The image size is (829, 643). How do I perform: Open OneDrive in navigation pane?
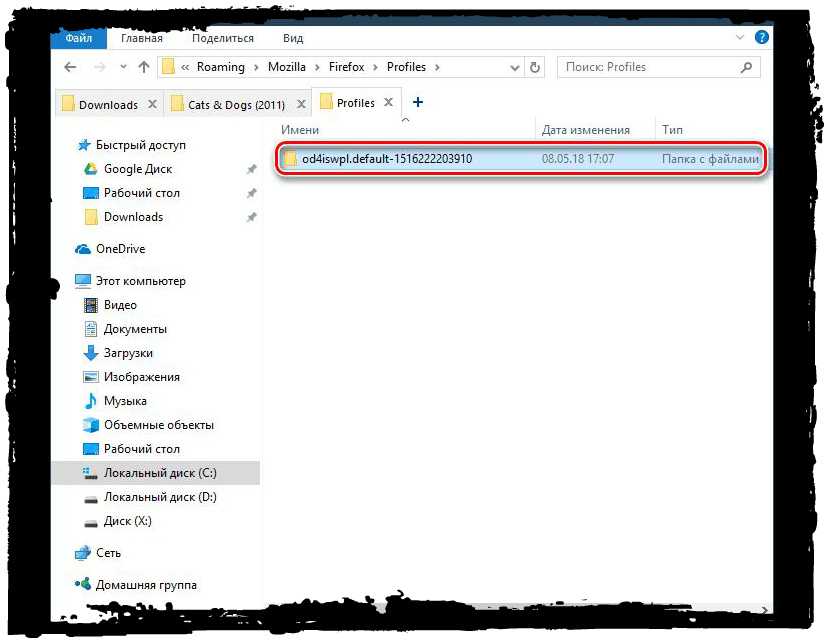pos(120,249)
